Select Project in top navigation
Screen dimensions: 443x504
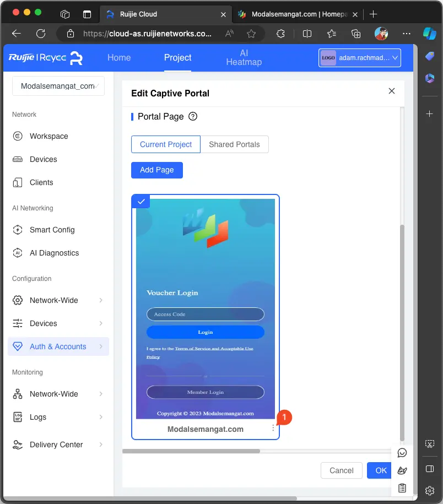[x=177, y=57]
